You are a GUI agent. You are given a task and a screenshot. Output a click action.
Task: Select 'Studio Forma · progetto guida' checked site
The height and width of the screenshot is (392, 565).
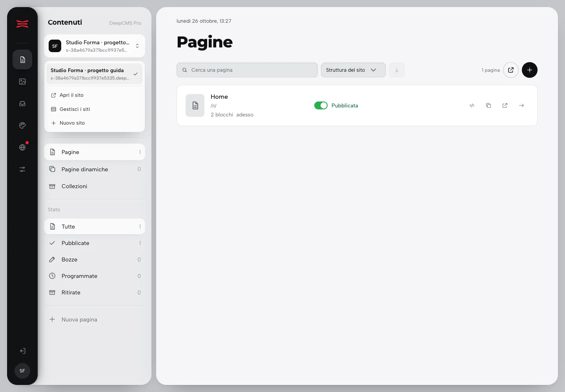[x=95, y=74]
